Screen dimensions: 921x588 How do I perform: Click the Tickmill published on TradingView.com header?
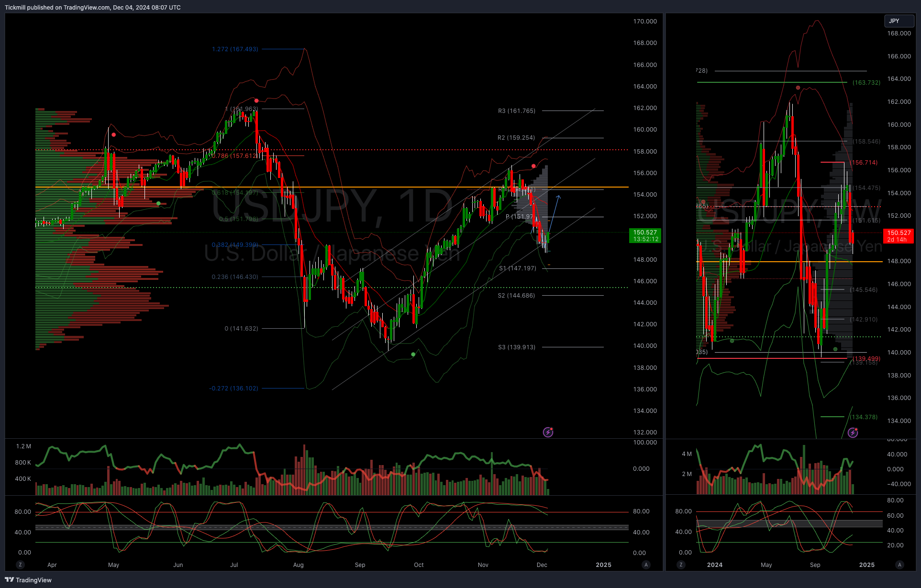[x=93, y=7]
